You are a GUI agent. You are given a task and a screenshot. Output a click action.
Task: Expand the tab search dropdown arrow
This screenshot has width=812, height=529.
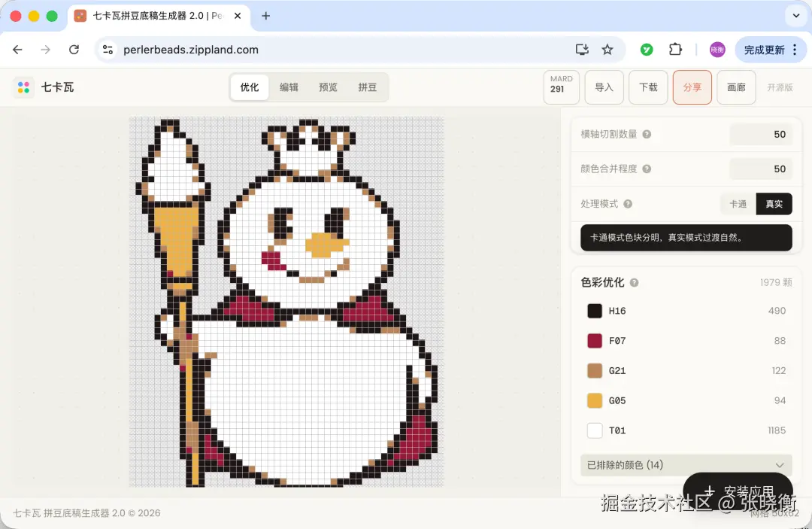click(x=796, y=16)
